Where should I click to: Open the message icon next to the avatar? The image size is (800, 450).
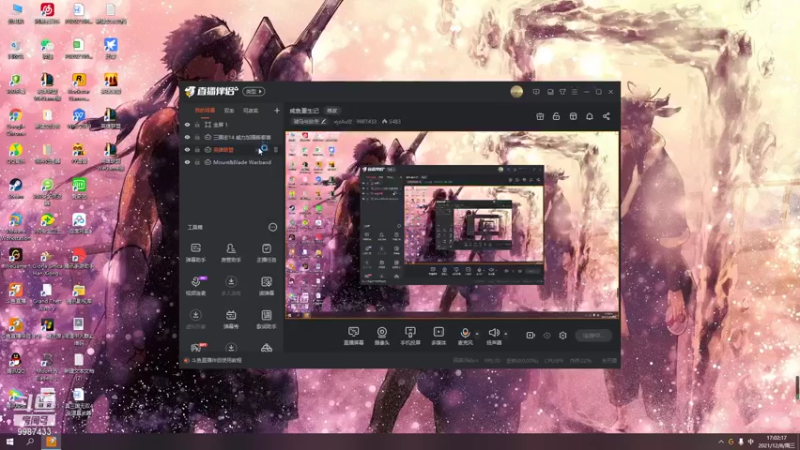pos(536,92)
